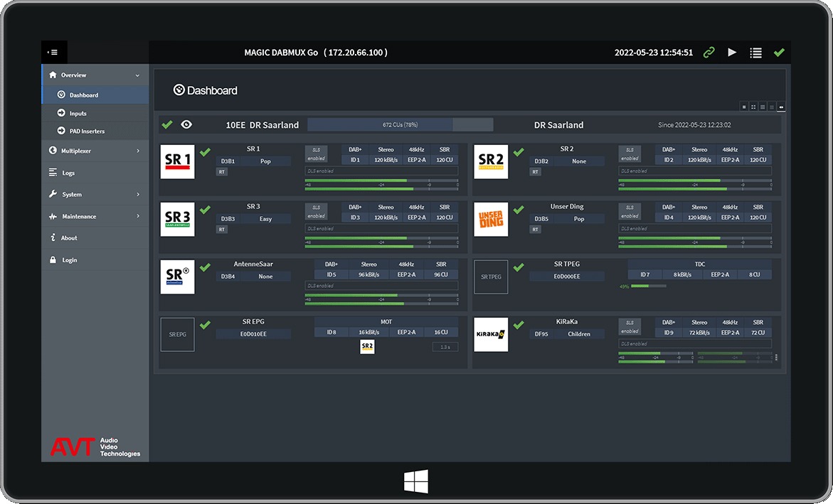Collapse sidebar using the hamburger menu icon
The height and width of the screenshot is (504, 833).
(x=53, y=52)
